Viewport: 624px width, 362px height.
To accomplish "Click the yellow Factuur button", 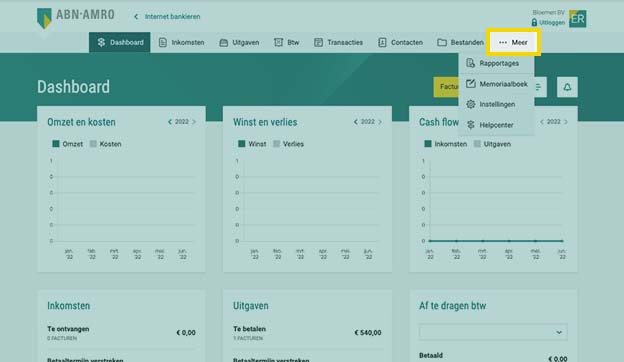I will pos(446,87).
